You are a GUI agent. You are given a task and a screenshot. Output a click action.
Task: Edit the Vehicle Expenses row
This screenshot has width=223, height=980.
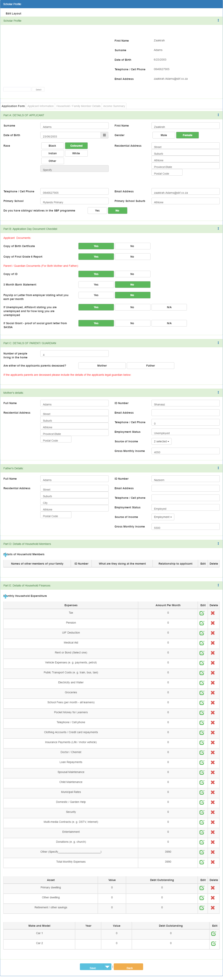[x=202, y=663]
